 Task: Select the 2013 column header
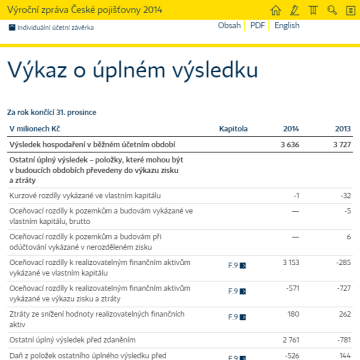coord(343,129)
